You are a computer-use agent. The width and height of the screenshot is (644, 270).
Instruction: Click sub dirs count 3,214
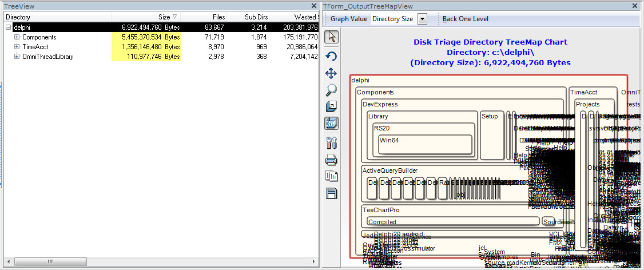click(259, 27)
